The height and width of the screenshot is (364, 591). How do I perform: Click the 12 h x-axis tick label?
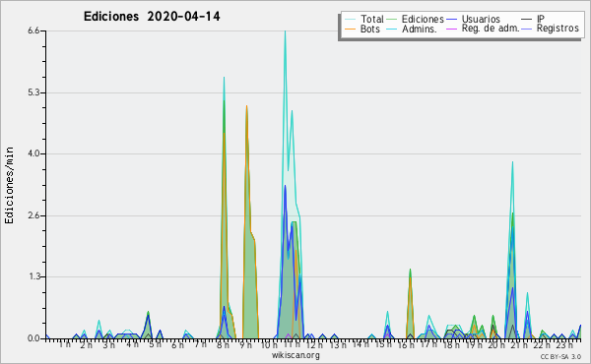point(314,344)
